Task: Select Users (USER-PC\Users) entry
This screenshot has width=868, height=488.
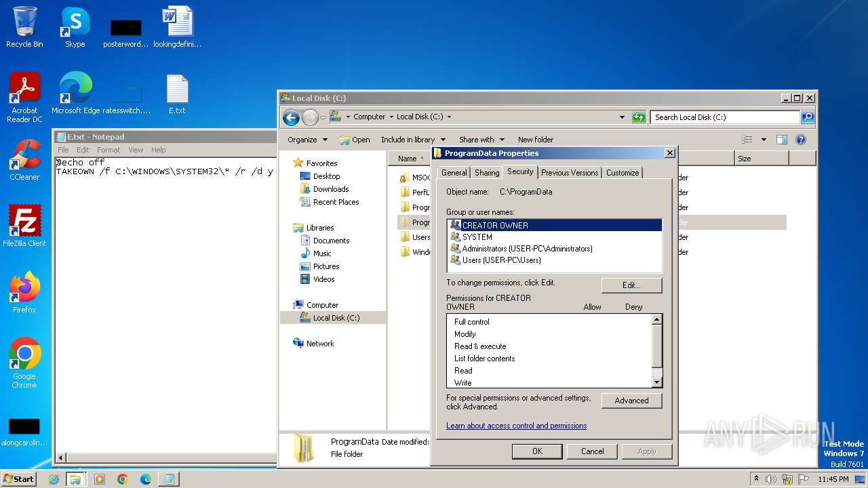Action: (x=555, y=260)
